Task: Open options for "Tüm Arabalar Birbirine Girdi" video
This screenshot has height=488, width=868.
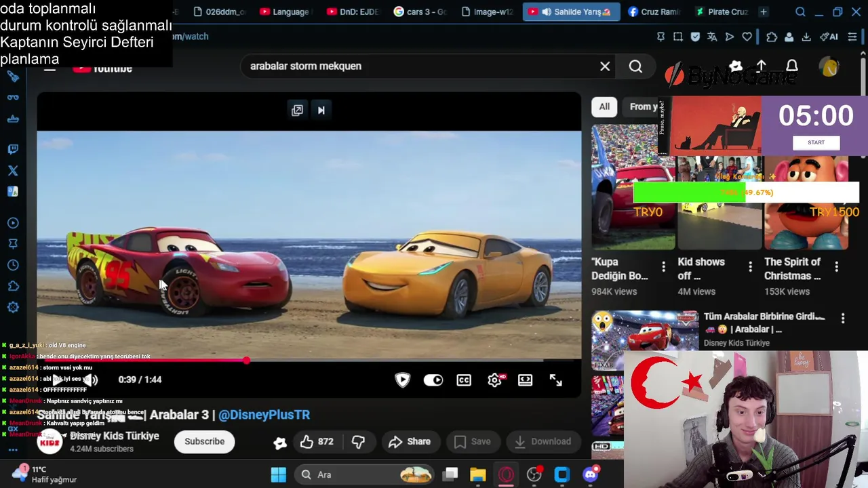Action: [x=843, y=318]
